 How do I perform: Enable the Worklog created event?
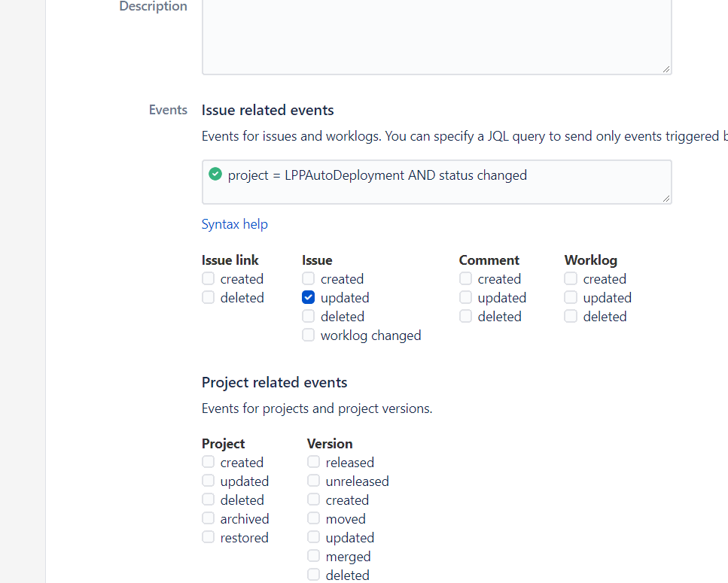571,278
